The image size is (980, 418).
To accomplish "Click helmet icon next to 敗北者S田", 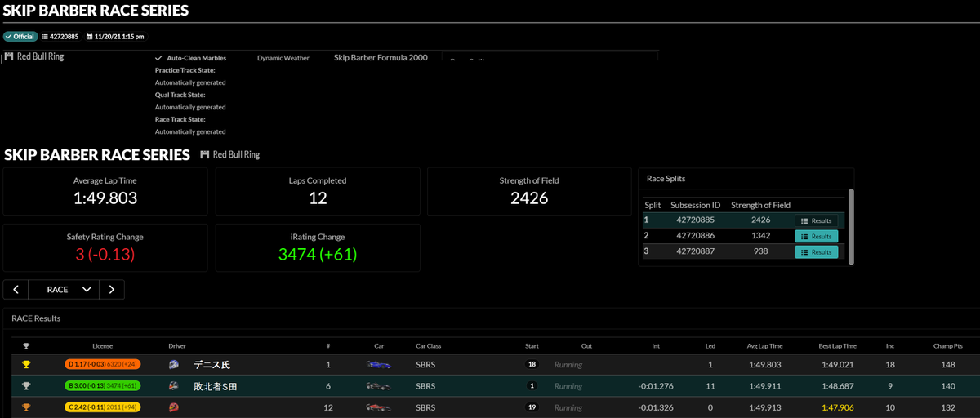I will [x=173, y=386].
